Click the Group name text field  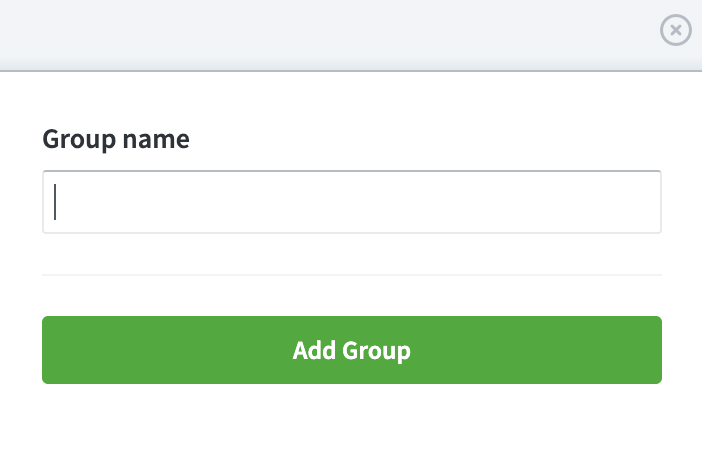click(x=352, y=202)
